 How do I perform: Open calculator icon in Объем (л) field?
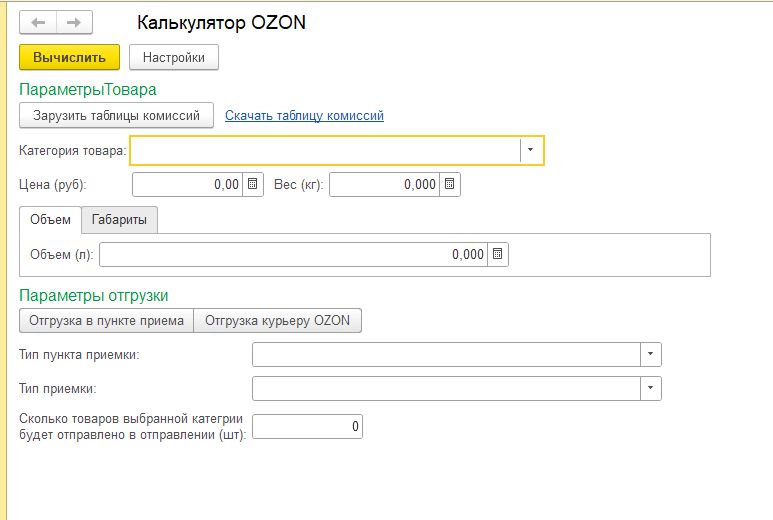point(498,254)
